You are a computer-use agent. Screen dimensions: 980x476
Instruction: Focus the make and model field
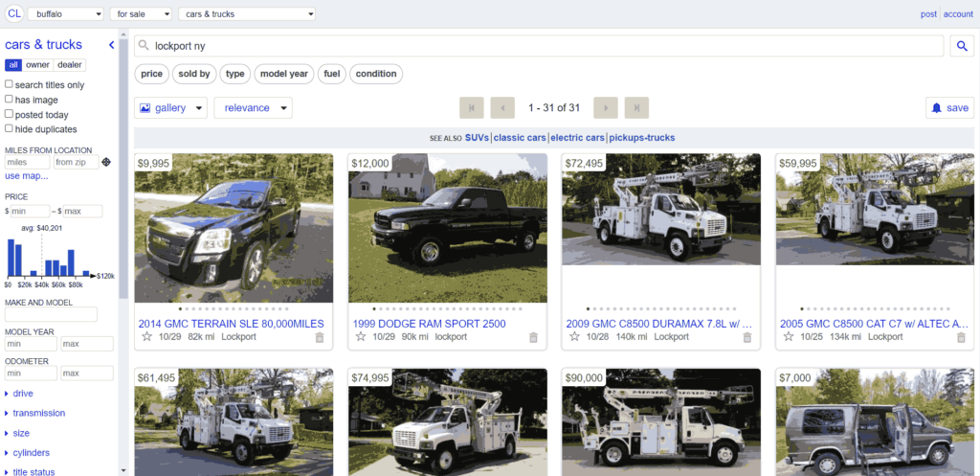51,314
